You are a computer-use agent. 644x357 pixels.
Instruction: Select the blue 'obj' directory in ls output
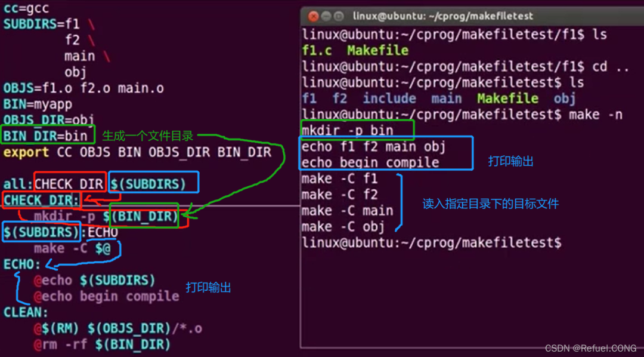(565, 99)
